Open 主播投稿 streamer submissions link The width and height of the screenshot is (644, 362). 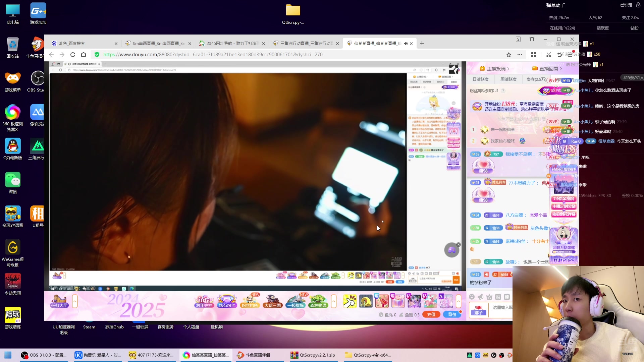click(x=494, y=69)
